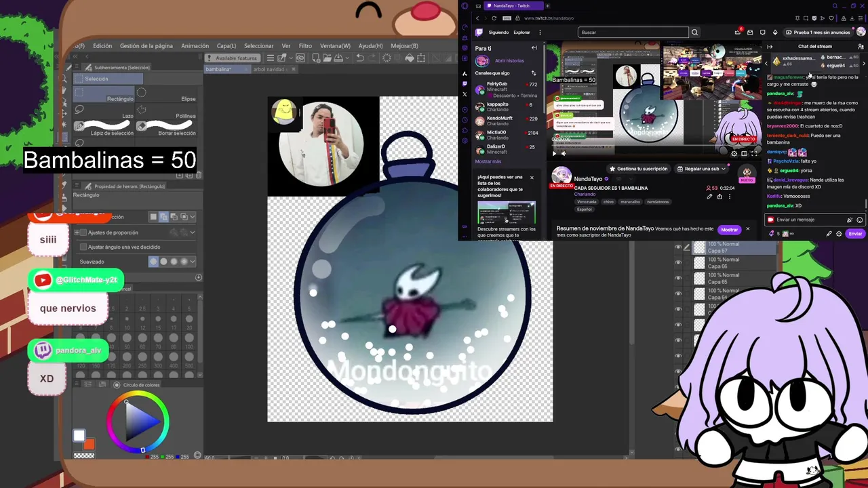Viewport: 868px width, 488px height.
Task: Select the Lazo selection sub tool
Action: coord(103,110)
